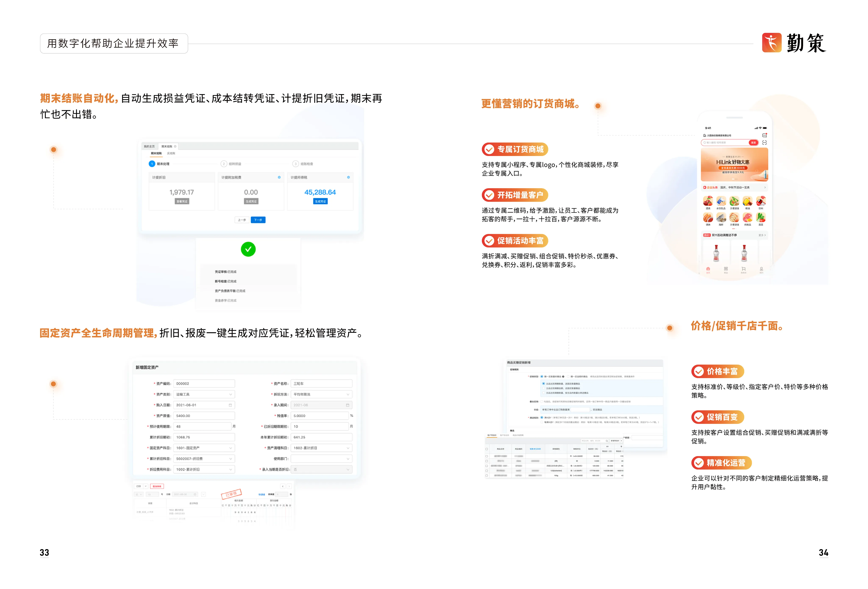
Task: Click the HiLink 好物大惠 banner carousel
Action: 734,165
